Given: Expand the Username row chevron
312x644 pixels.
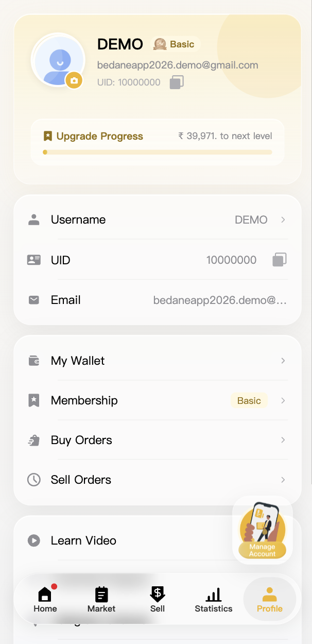Looking at the screenshot, I should click(283, 219).
